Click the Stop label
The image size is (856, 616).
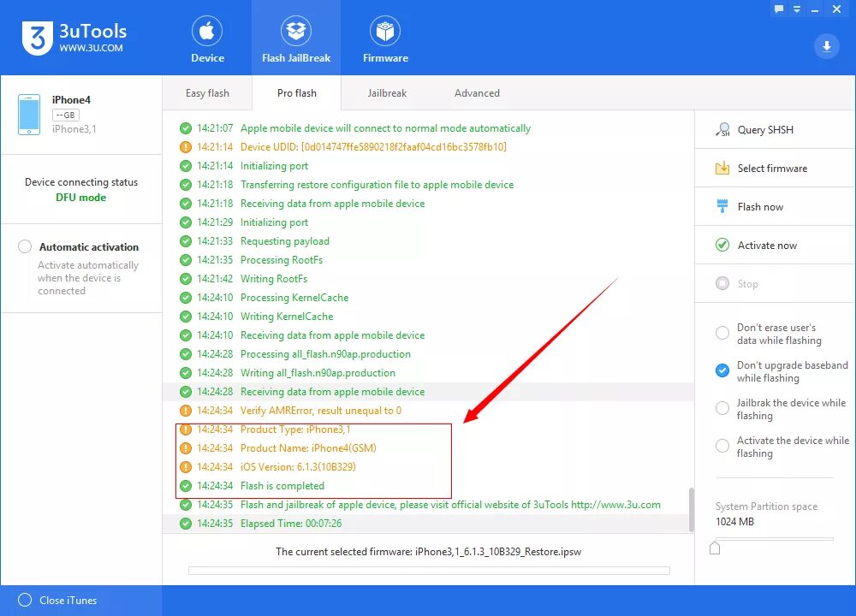747,284
